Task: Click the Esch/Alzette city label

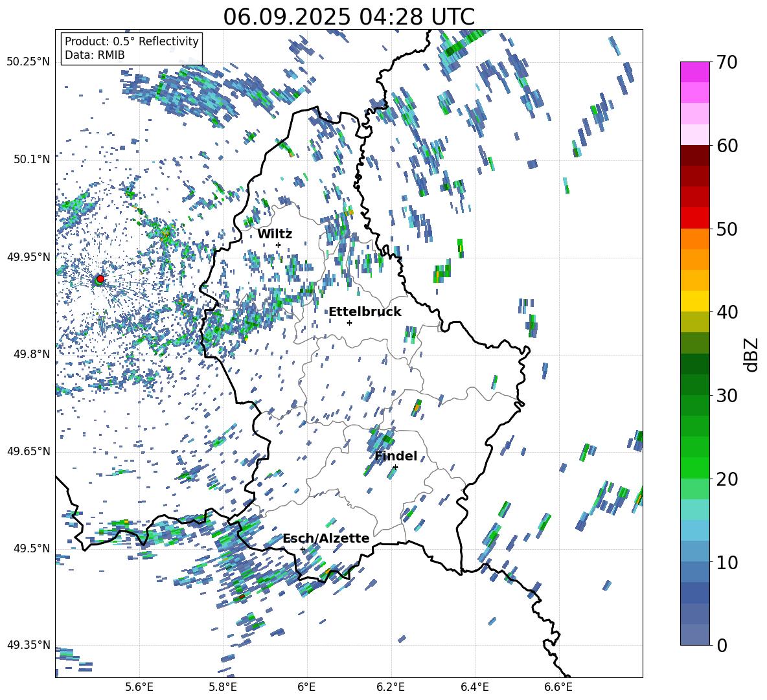Action: point(326,538)
